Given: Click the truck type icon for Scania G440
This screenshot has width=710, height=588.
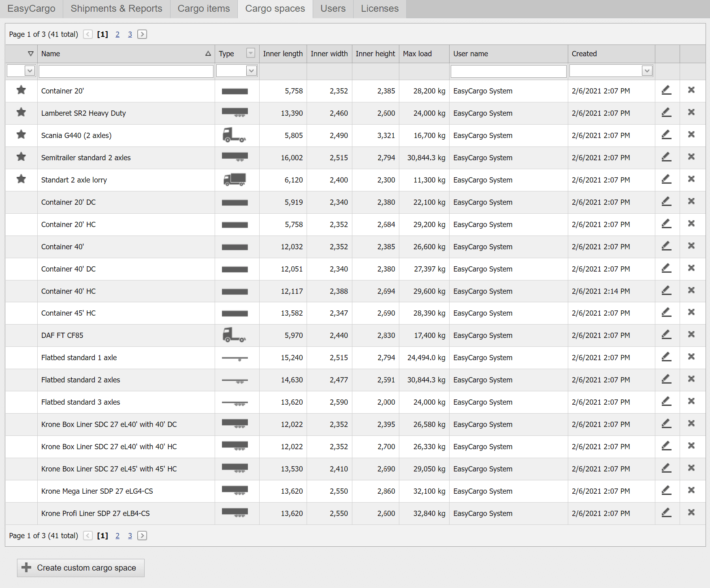Looking at the screenshot, I should (x=234, y=135).
